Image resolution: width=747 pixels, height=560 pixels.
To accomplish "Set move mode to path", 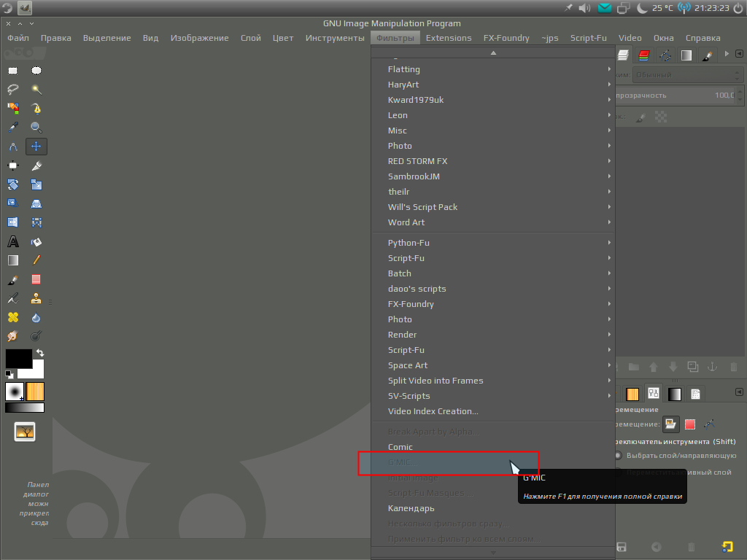I will coord(709,424).
